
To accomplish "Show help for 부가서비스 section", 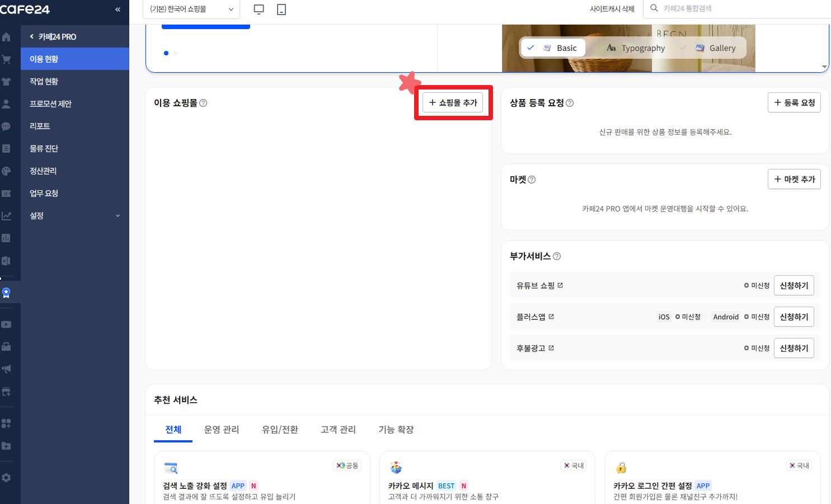I will point(557,256).
